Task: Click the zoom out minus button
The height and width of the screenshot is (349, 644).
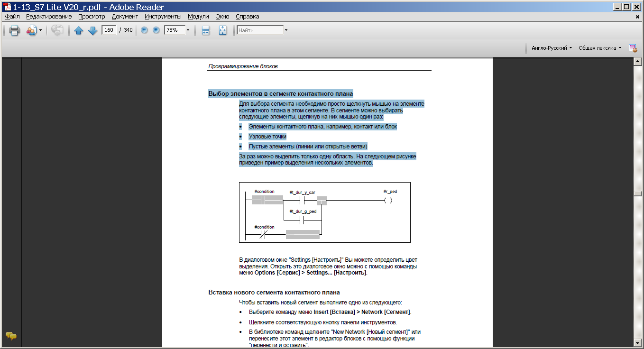Action: pos(144,30)
